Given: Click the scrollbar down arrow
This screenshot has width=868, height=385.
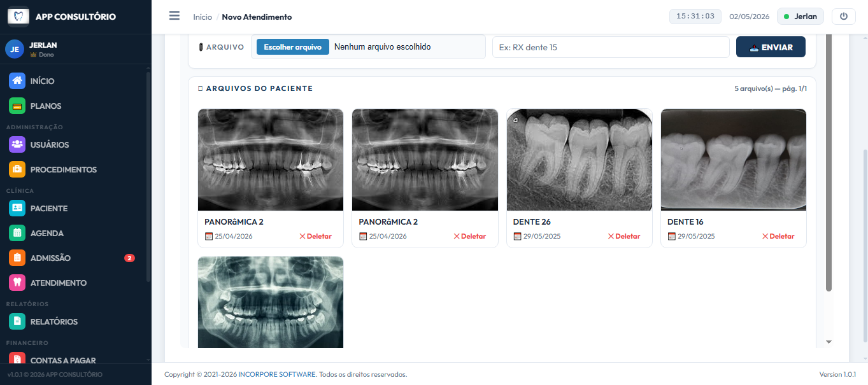Looking at the screenshot, I should (x=829, y=342).
